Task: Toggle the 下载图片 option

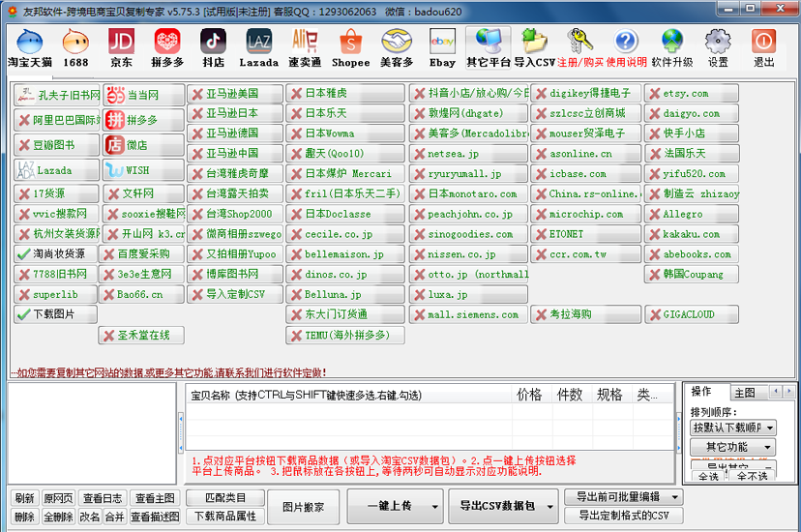Action: (x=55, y=314)
